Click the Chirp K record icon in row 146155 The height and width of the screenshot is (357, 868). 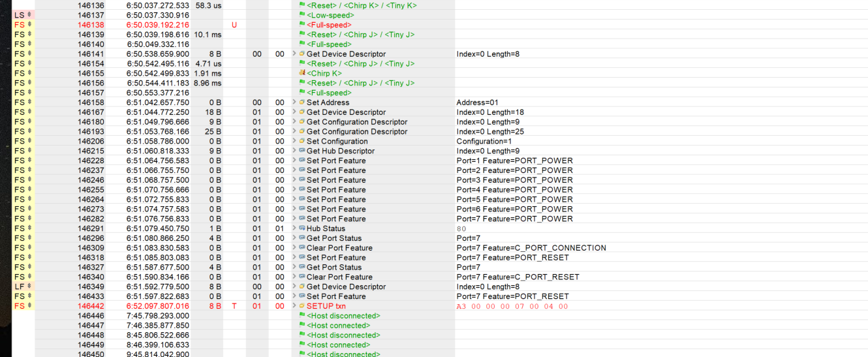point(302,73)
